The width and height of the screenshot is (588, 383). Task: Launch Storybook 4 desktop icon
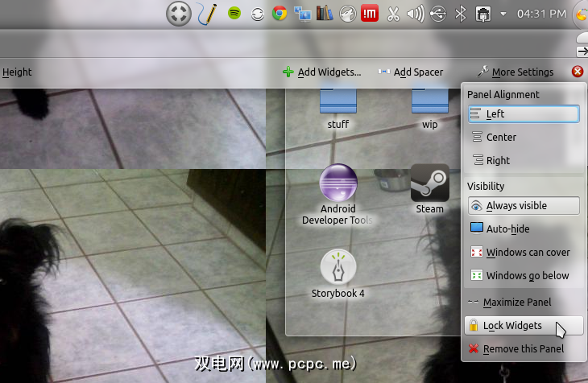pyautogui.click(x=337, y=274)
